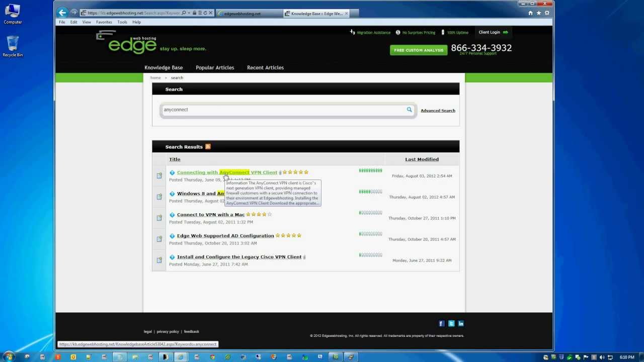Switch to the edgewebhosting.net tab

pos(249,13)
